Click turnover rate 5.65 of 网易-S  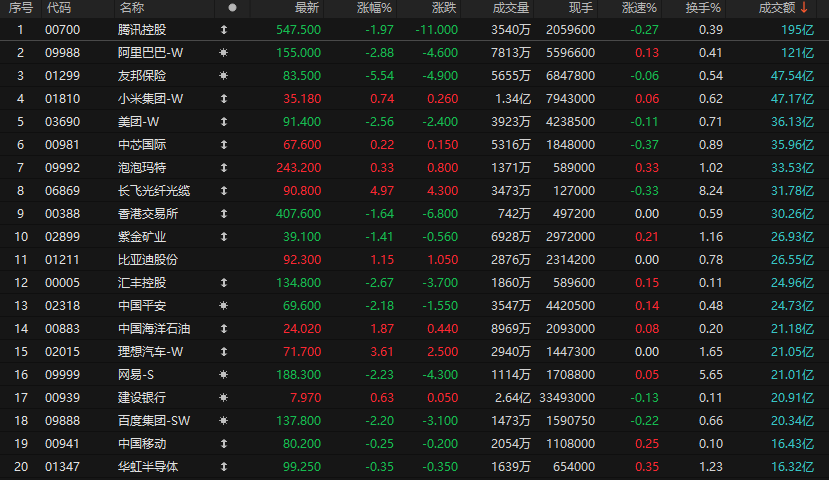click(711, 375)
